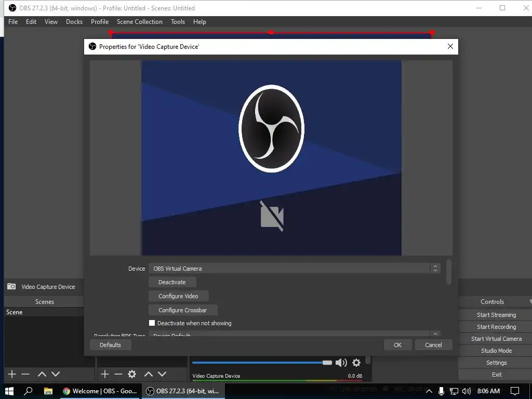
Task: Open the network icon in the system tray
Action: pos(454,391)
